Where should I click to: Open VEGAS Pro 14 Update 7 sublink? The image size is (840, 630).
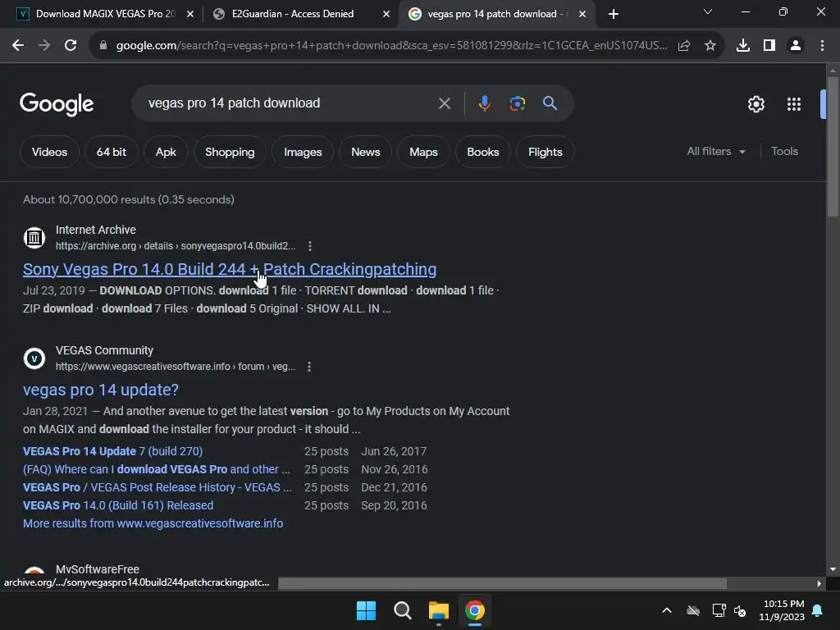112,452
